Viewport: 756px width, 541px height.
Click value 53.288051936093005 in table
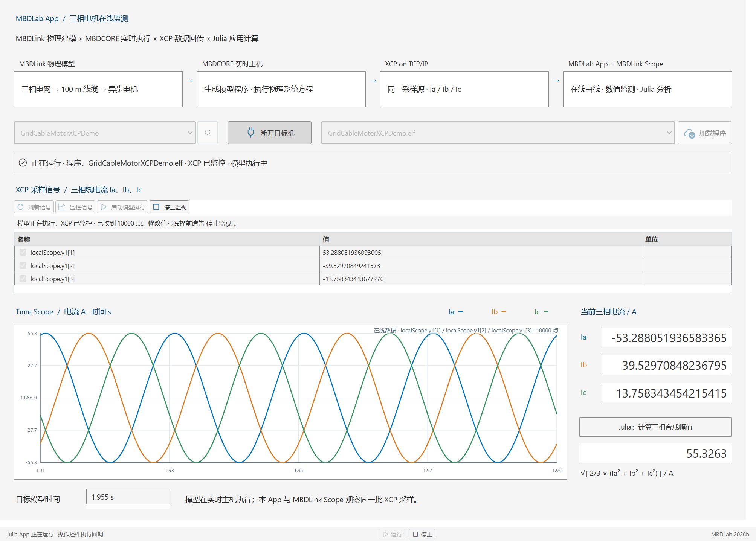tap(352, 253)
